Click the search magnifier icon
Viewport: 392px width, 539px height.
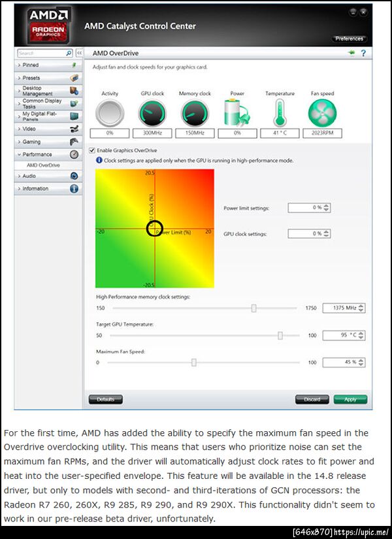[69, 54]
